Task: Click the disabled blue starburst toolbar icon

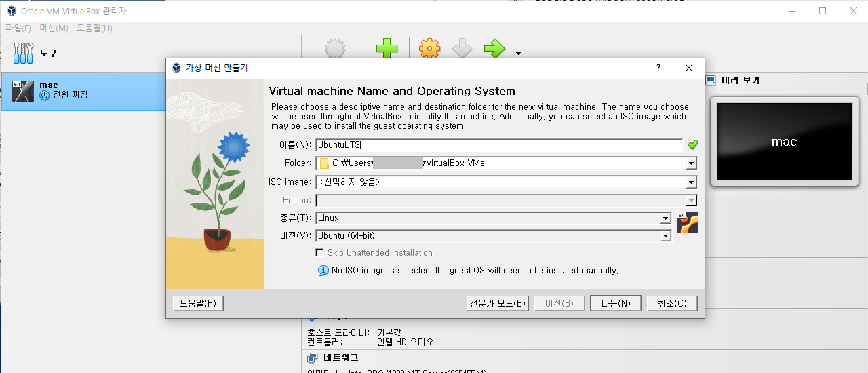Action: click(335, 49)
